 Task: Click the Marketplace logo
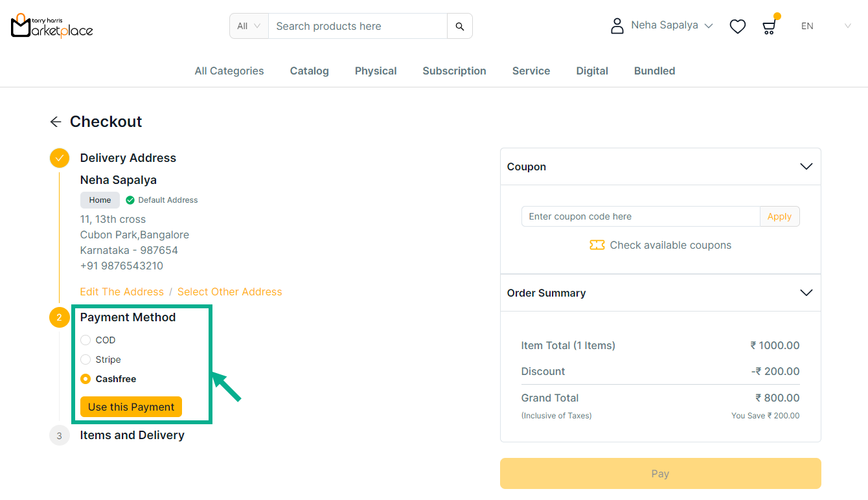coord(52,26)
